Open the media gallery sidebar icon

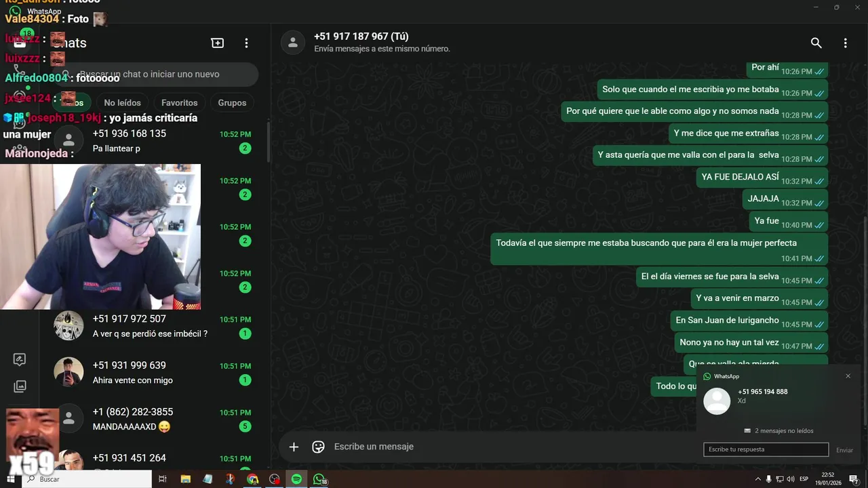(x=20, y=386)
